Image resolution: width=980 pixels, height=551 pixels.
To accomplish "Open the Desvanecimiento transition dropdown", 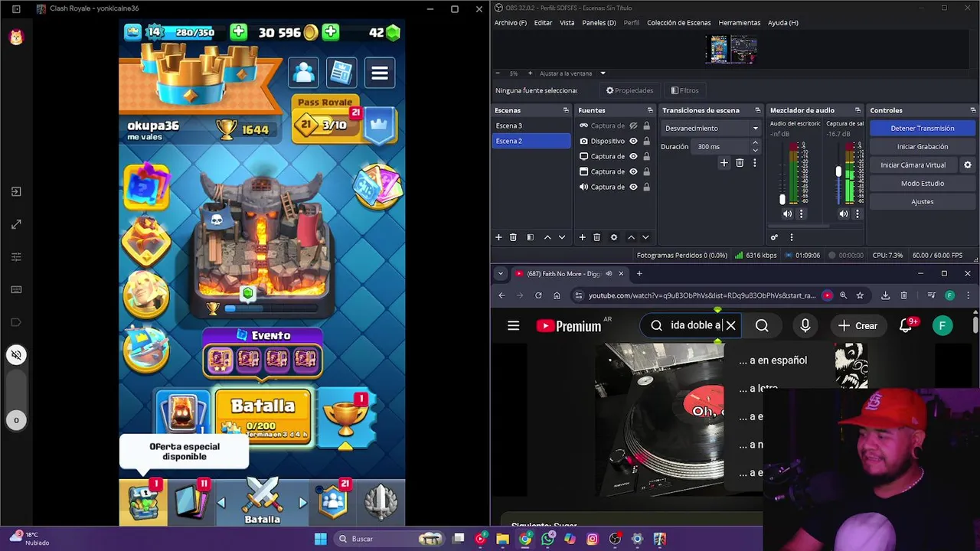I will click(711, 128).
